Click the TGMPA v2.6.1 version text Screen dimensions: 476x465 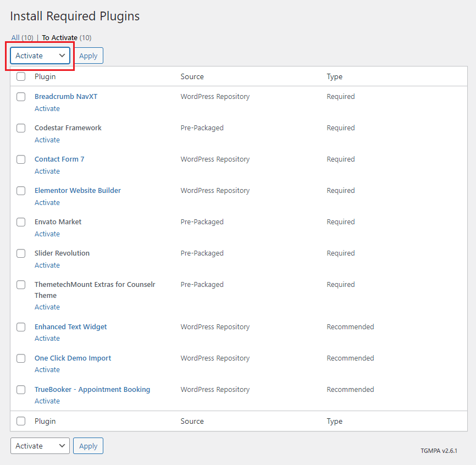(x=439, y=451)
